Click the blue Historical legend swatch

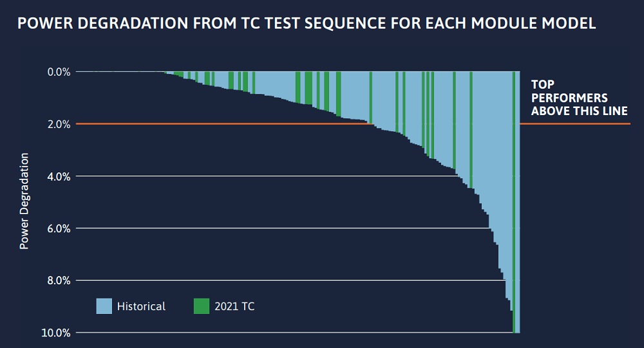104,306
